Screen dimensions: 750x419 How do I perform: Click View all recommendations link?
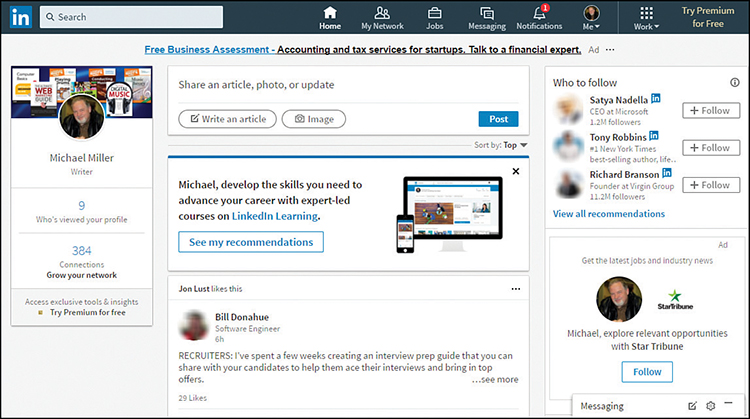(x=609, y=214)
